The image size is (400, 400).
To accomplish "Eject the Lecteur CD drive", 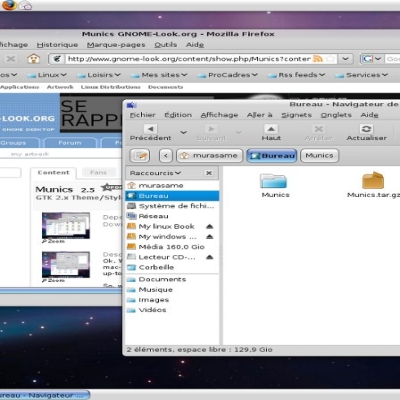I will [x=209, y=257].
